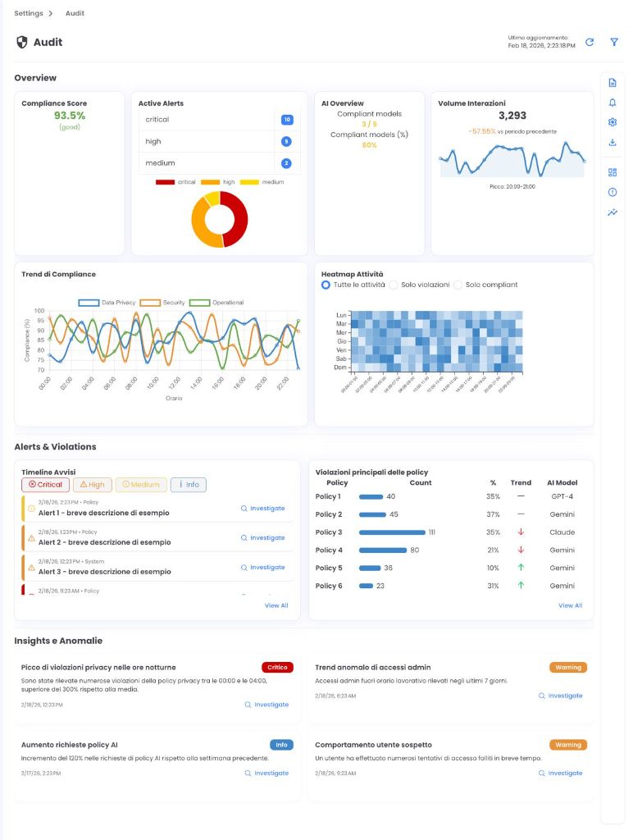Click the document report icon in the sidebar

point(613,83)
